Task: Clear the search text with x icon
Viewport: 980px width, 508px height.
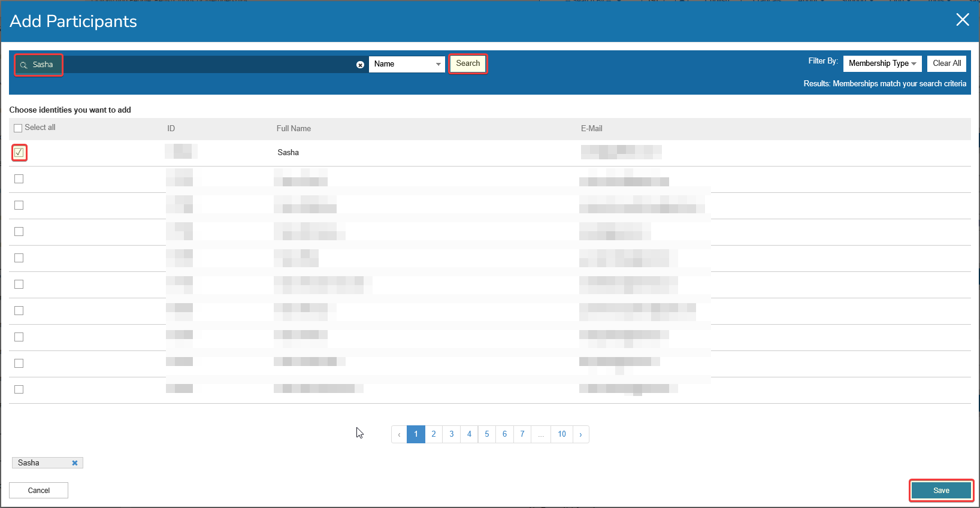Action: (360, 65)
